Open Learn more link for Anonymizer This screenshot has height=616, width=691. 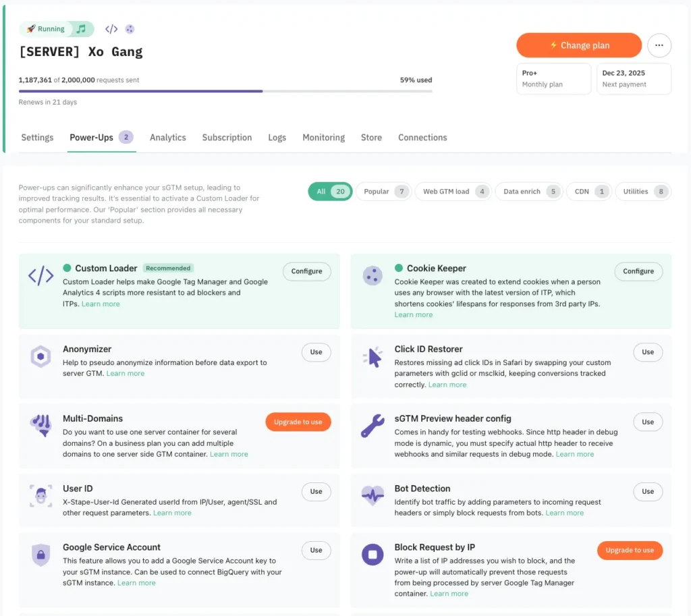point(126,374)
